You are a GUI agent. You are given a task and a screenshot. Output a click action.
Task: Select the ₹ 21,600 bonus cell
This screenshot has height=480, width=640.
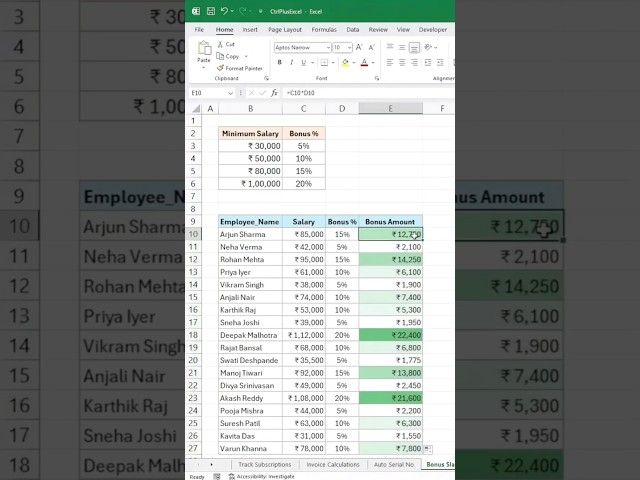pos(390,398)
